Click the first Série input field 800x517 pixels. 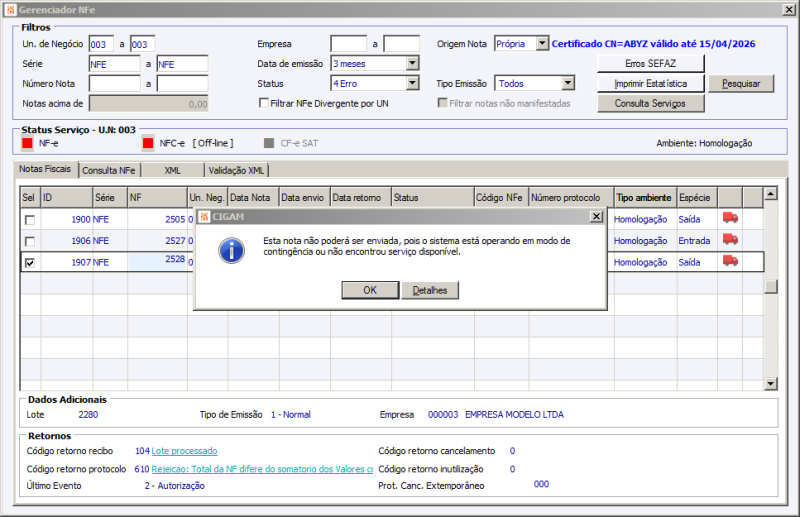(x=114, y=64)
